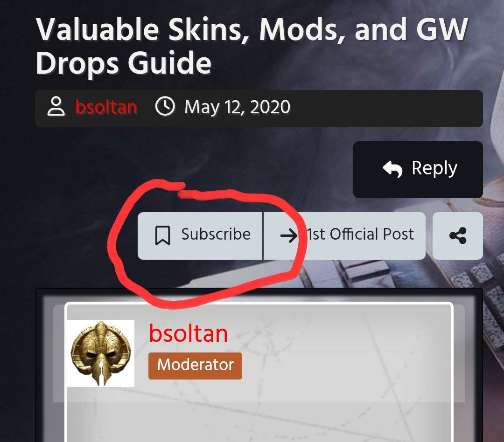Click the user silhouette icon beside author
This screenshot has width=504, height=442.
coord(56,106)
